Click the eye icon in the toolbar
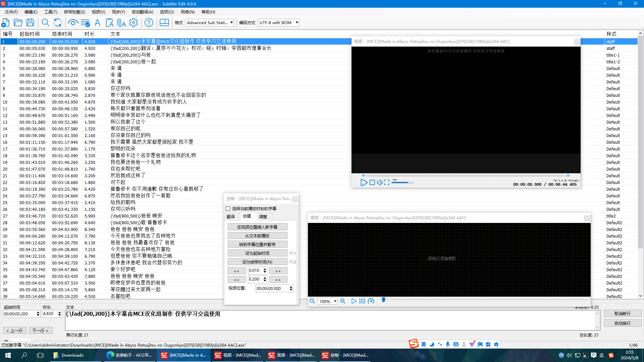Image resolution: width=644 pixels, height=362 pixels. click(73, 22)
